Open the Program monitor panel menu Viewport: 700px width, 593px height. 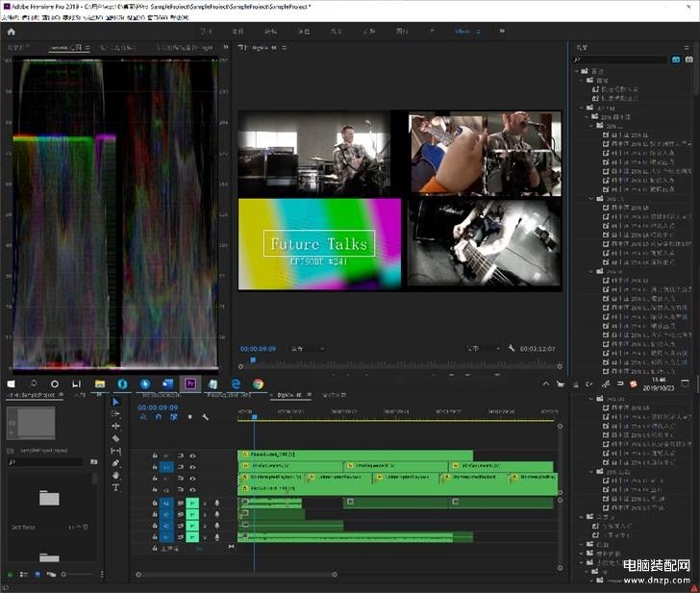pyautogui.click(x=285, y=47)
